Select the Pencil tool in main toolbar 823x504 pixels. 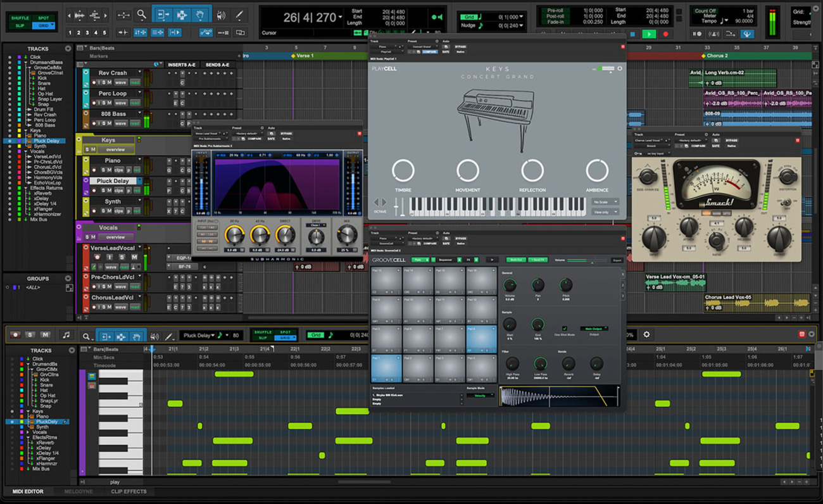pos(239,15)
